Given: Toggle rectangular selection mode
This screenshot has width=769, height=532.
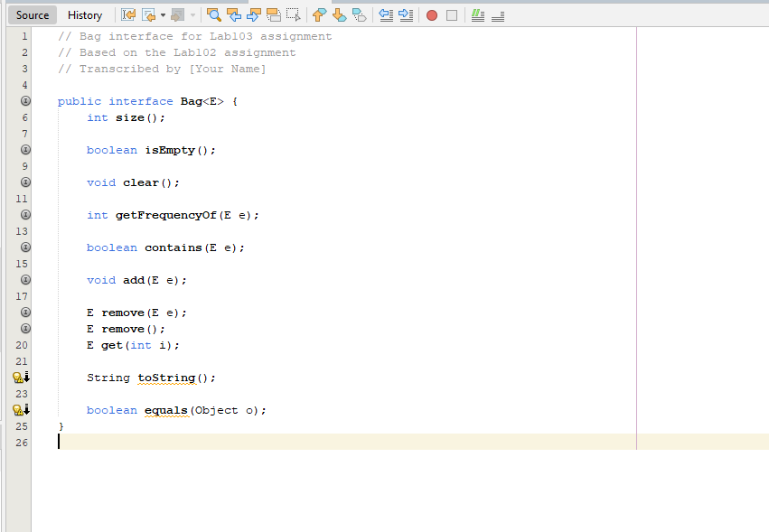Looking at the screenshot, I should (x=295, y=14).
